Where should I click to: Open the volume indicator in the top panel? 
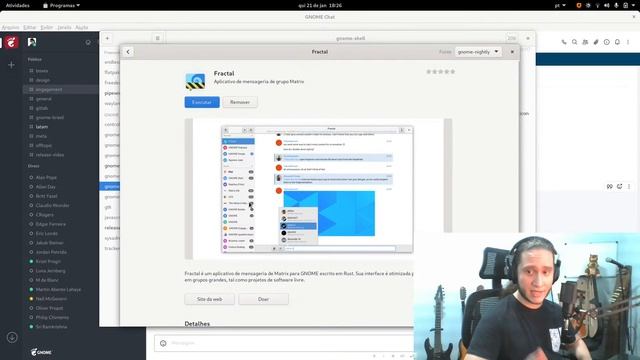pos(607,5)
